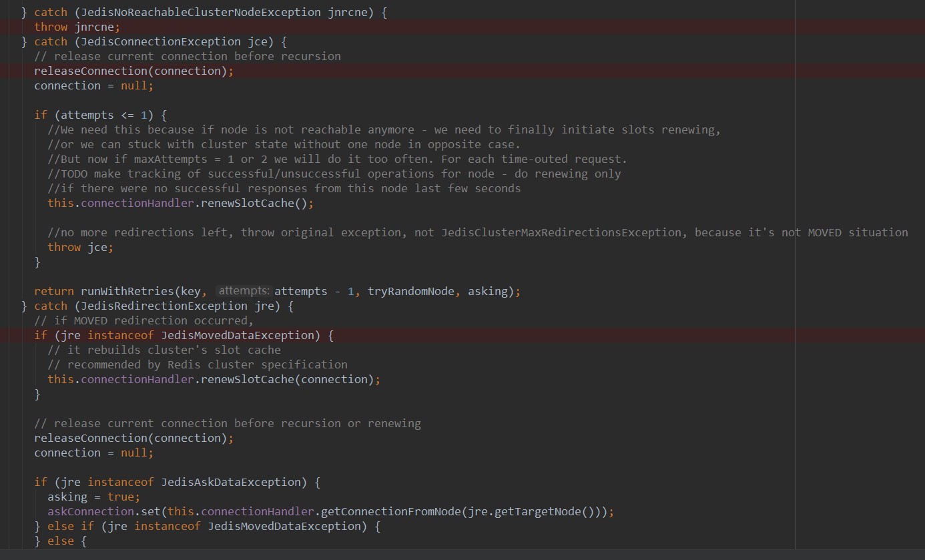
Task: Click the "attempts:" parameter hint in runWithRetries
Action: point(244,291)
